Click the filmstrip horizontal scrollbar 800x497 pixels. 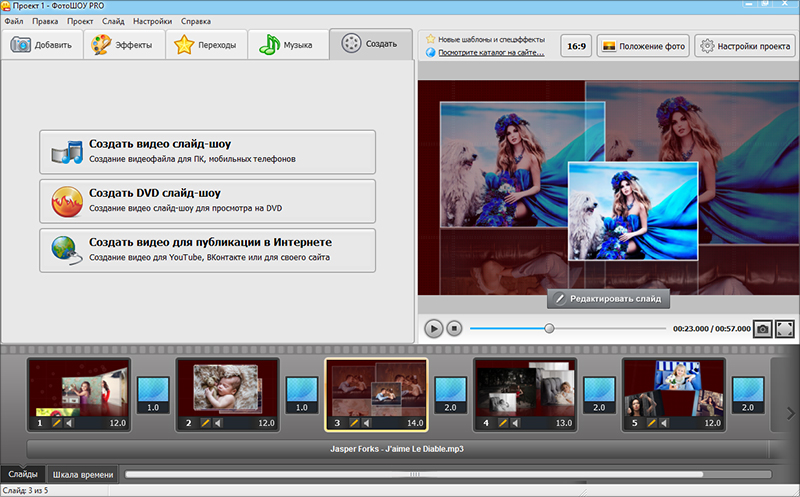point(414,475)
